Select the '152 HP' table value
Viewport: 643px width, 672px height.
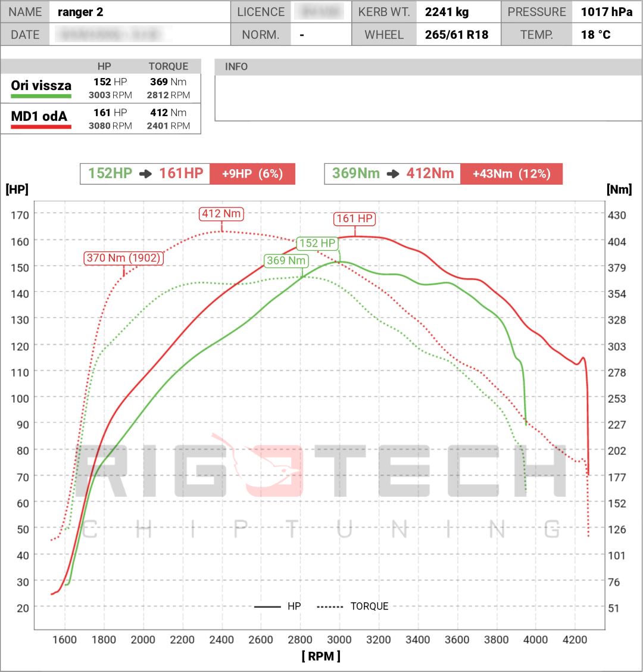tap(110, 82)
